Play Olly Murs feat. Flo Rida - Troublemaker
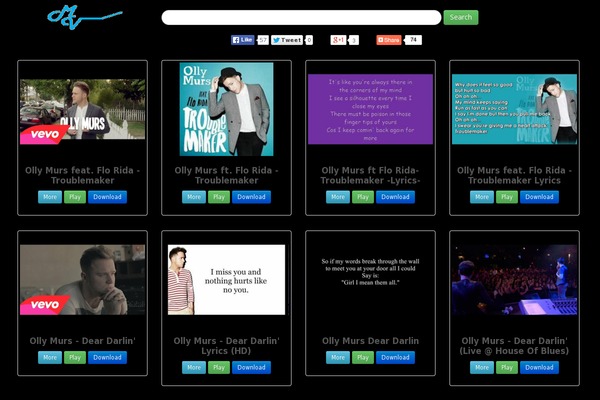The height and width of the screenshot is (400, 600). click(x=75, y=197)
